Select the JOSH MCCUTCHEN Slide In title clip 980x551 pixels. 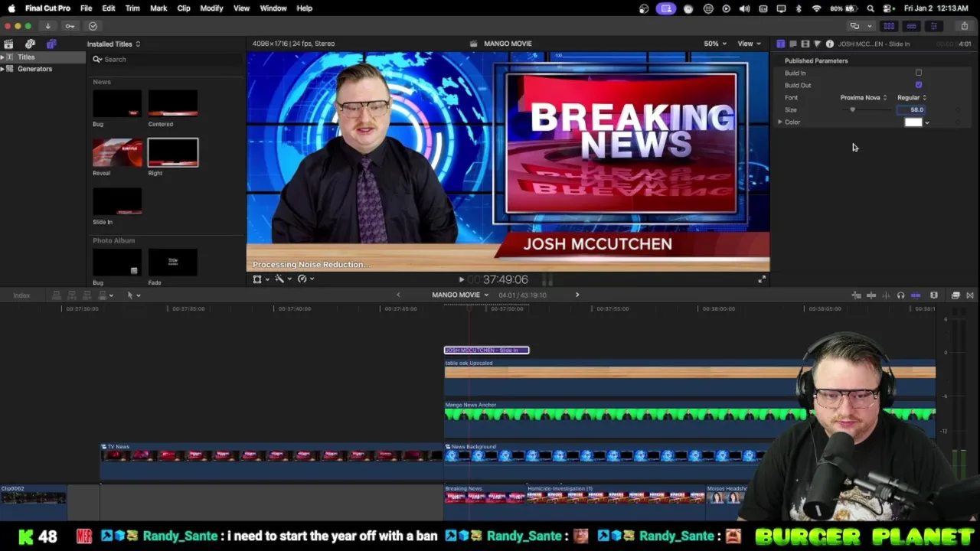tap(486, 350)
